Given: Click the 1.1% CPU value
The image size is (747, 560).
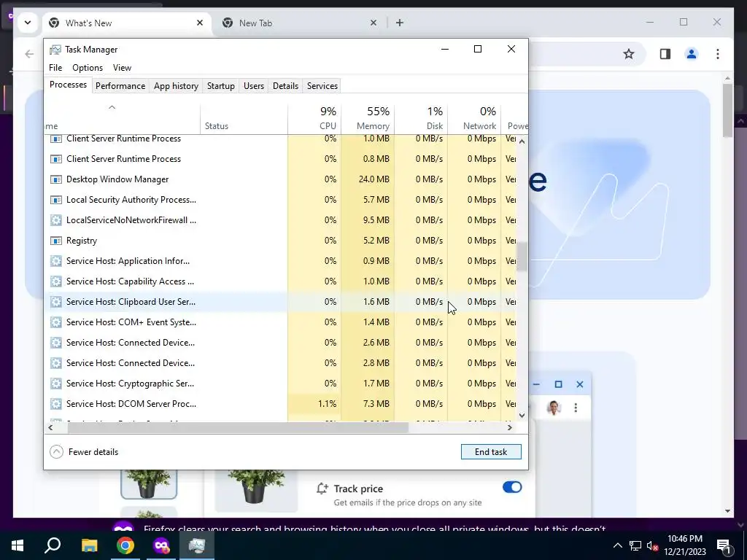Looking at the screenshot, I should tap(327, 404).
